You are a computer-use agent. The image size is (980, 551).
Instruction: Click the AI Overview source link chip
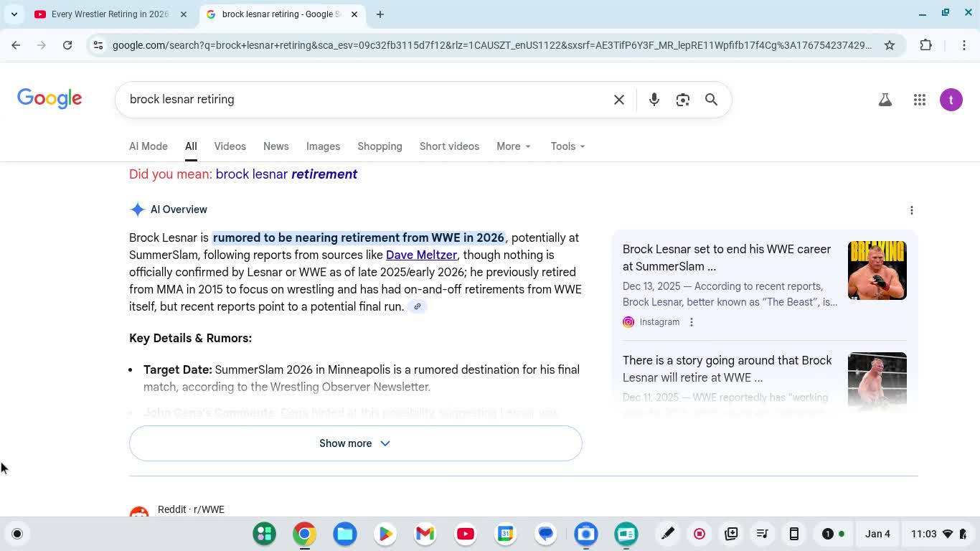click(x=417, y=306)
